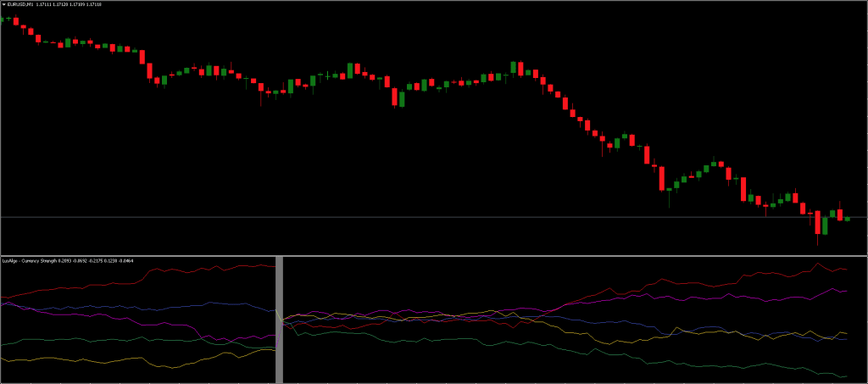Click the lowest large red candle near right edge

point(818,223)
